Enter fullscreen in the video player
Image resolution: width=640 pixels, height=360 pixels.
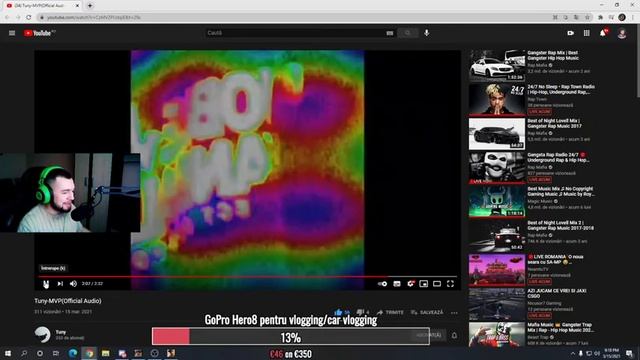(x=450, y=284)
